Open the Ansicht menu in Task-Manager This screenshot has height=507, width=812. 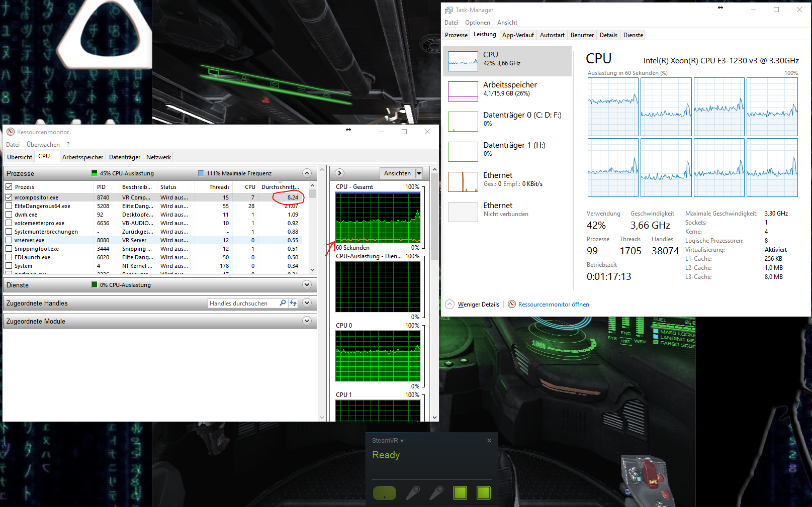(x=507, y=23)
